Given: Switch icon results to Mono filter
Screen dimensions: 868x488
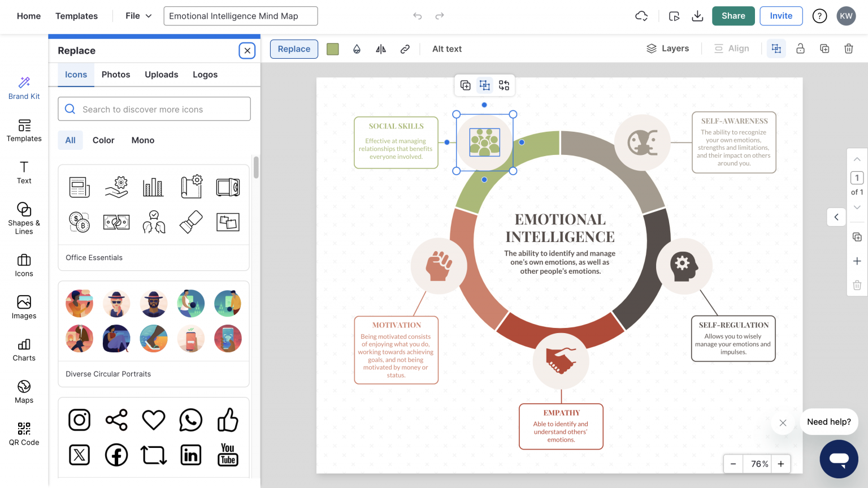Looking at the screenshot, I should (x=142, y=140).
